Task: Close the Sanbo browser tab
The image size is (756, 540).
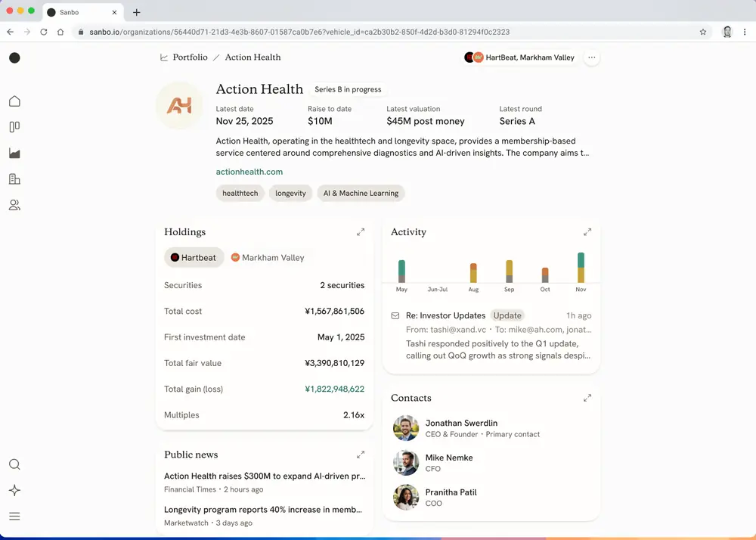Action: pyautogui.click(x=114, y=13)
